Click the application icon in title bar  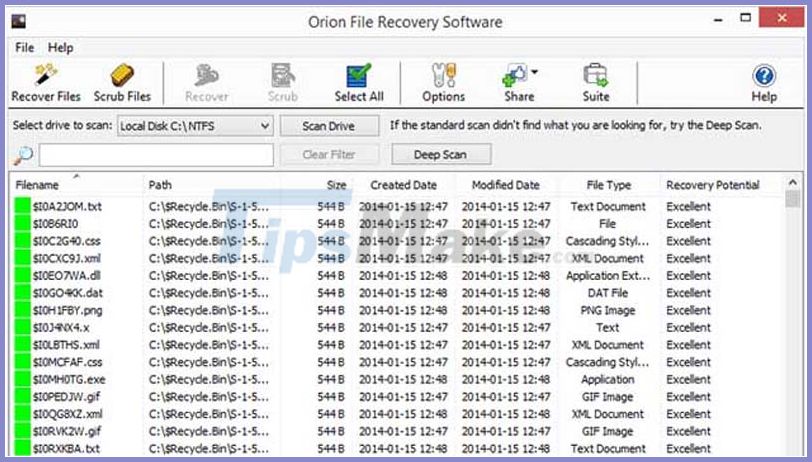19,21
